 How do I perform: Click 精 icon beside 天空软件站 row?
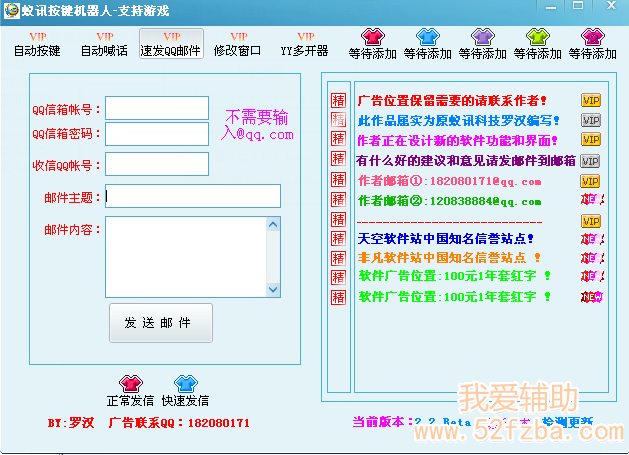point(338,239)
